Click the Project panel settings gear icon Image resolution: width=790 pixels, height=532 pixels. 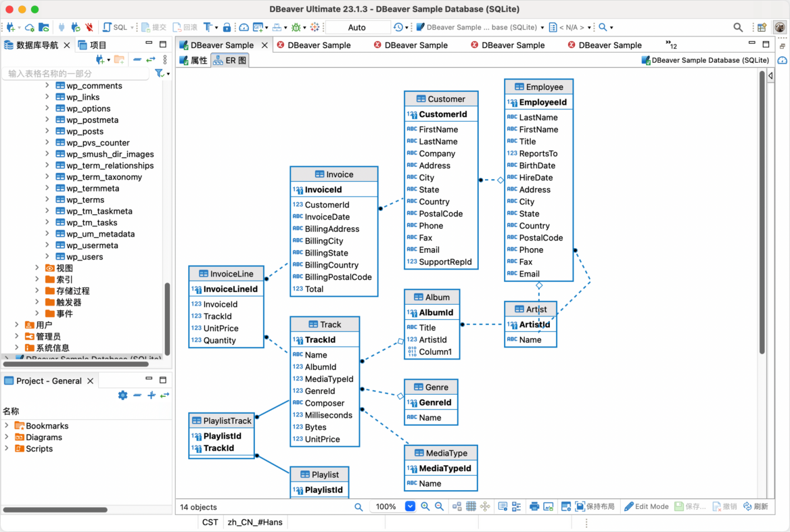(x=122, y=395)
